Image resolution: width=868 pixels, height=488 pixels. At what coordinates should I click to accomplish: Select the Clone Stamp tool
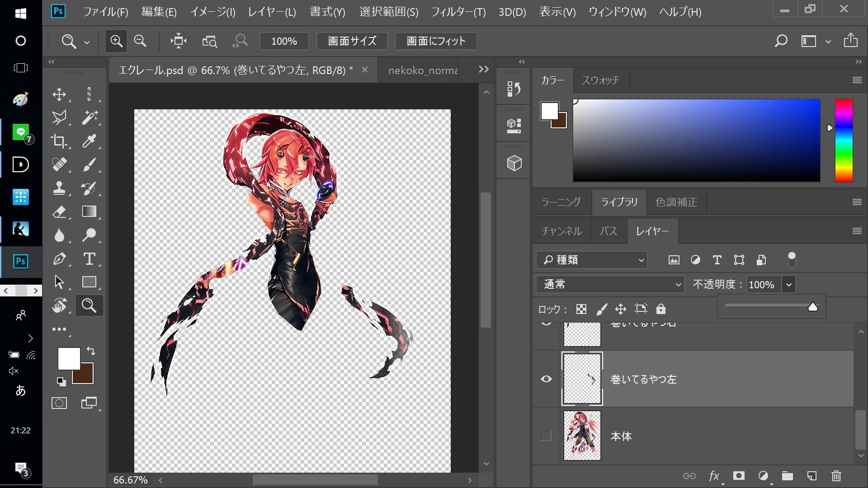[x=59, y=188]
